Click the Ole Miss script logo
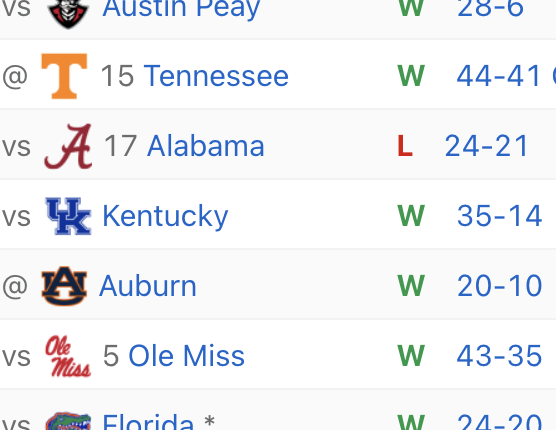Viewport: 556px width, 430px height. point(68,356)
